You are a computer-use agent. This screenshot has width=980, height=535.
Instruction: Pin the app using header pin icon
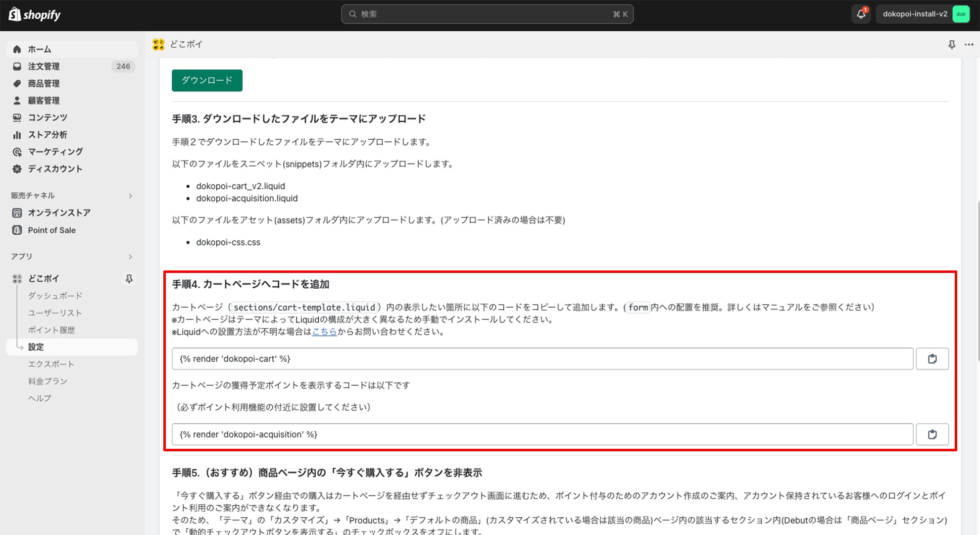[952, 45]
